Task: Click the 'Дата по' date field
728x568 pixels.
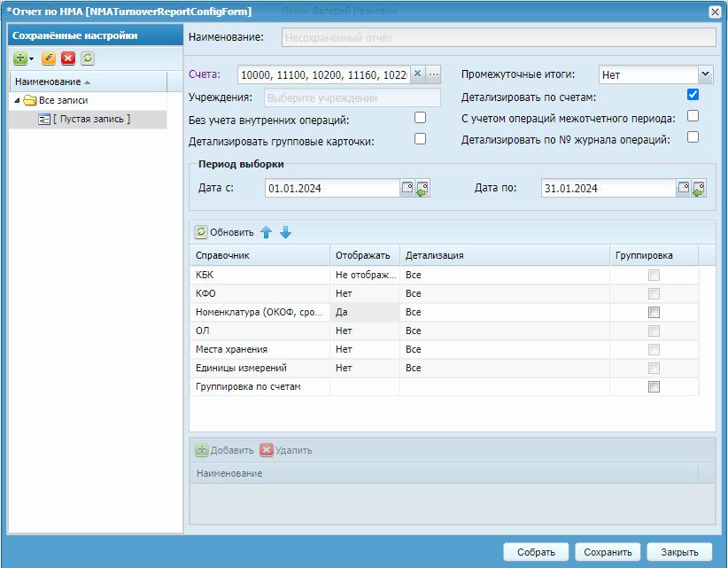Action: [608, 188]
